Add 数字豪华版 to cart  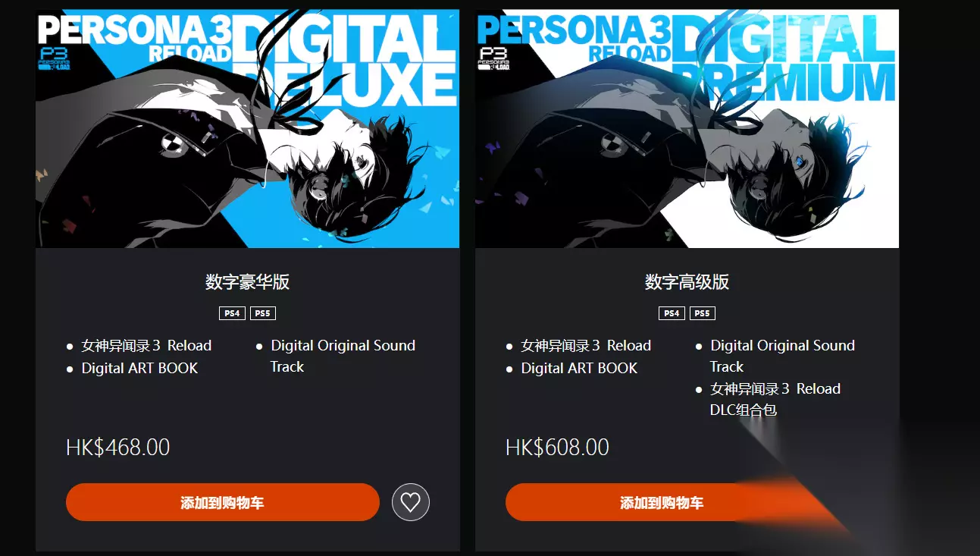tap(222, 502)
